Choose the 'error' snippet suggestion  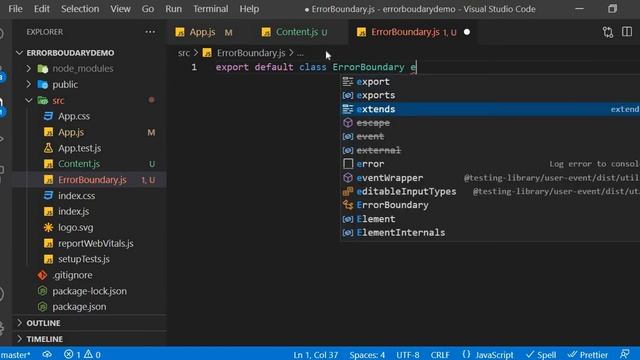click(x=490, y=164)
